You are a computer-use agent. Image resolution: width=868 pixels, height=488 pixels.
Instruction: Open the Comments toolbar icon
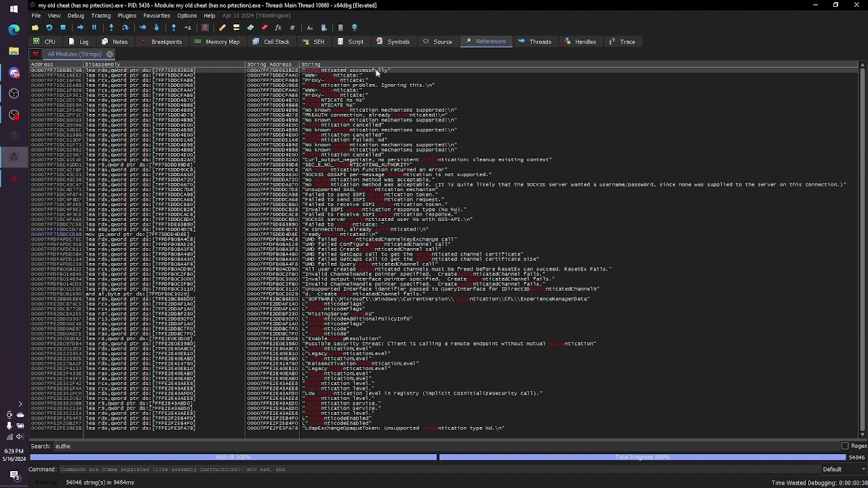[x=236, y=28]
